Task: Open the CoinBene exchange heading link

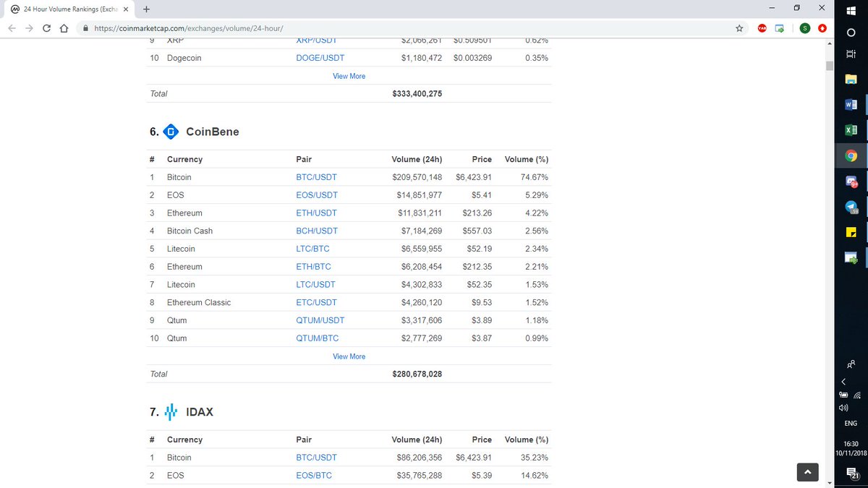Action: click(212, 132)
